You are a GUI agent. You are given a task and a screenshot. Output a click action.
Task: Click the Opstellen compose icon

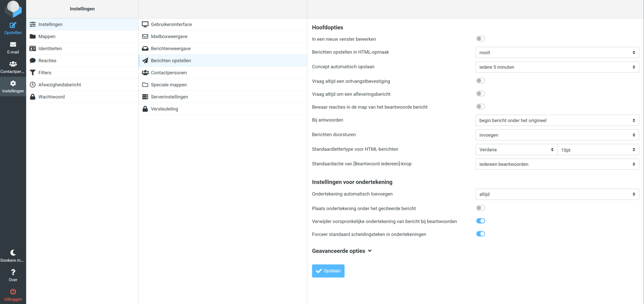coord(13,25)
